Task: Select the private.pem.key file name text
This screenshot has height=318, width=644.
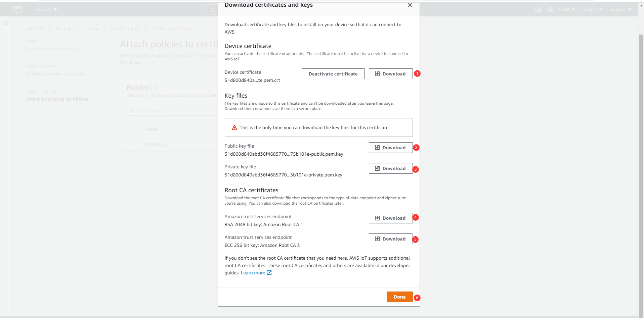Action: [284, 175]
